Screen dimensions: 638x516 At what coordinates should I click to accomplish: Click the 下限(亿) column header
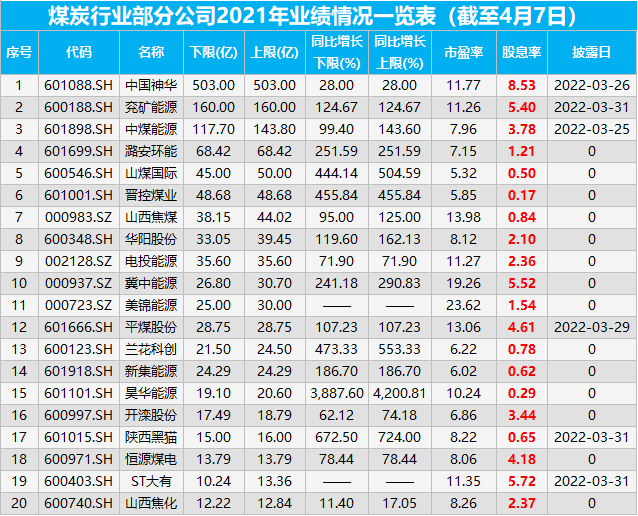[x=213, y=52]
